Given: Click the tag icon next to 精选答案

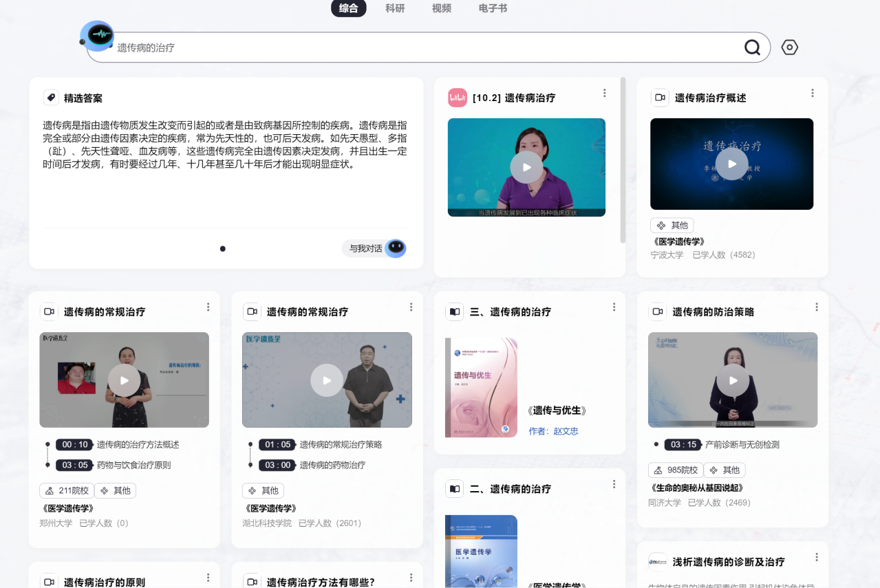Looking at the screenshot, I should (51, 98).
